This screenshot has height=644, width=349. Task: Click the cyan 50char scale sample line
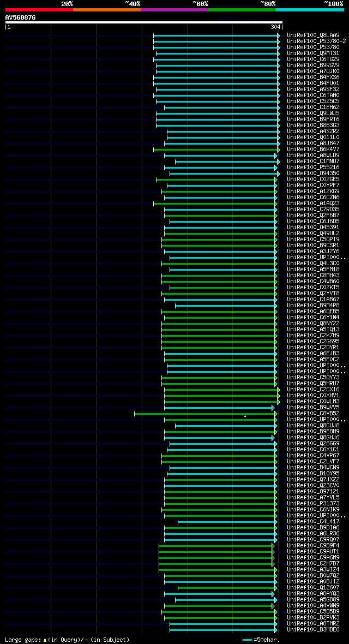(247, 640)
